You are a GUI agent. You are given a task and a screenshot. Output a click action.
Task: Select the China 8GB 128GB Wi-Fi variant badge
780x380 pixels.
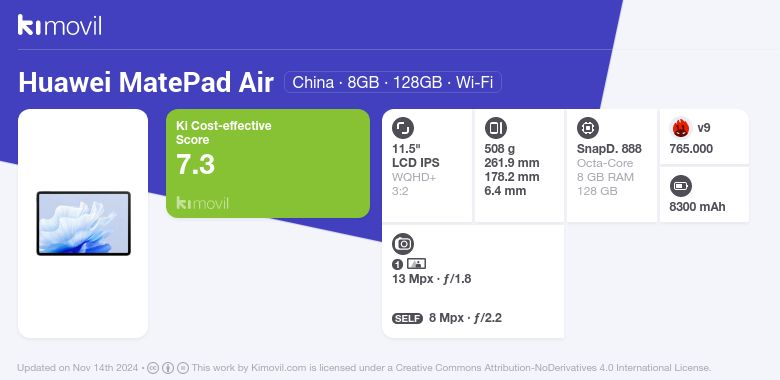click(x=393, y=82)
